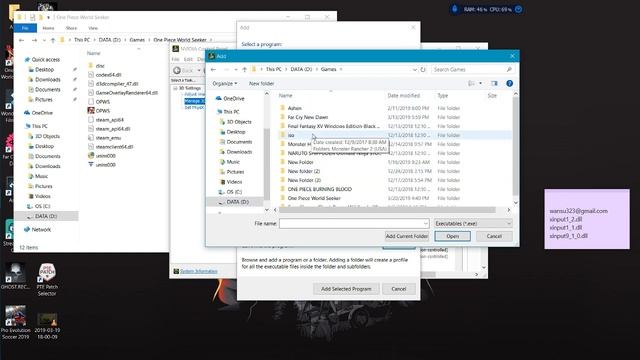Image resolution: width=640 pixels, height=360 pixels.
Task: Open view options dropdown arrow in Add dialog
Action: [480, 83]
